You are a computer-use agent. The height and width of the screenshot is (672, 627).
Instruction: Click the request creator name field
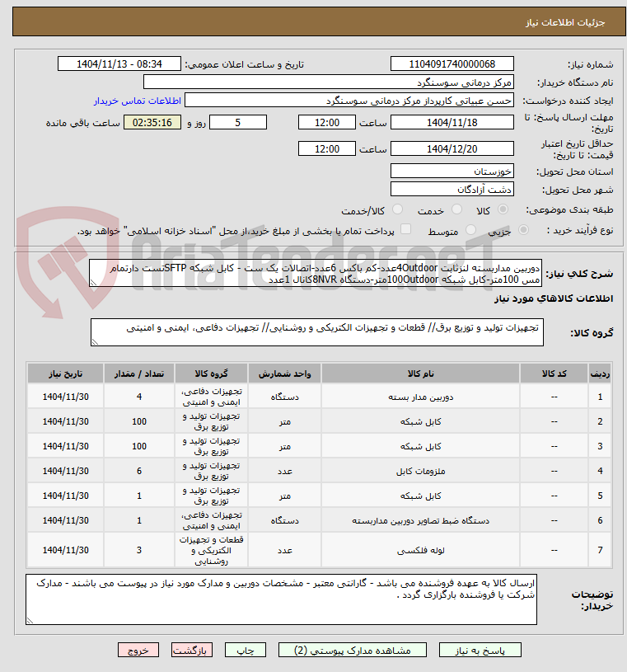coord(349,101)
